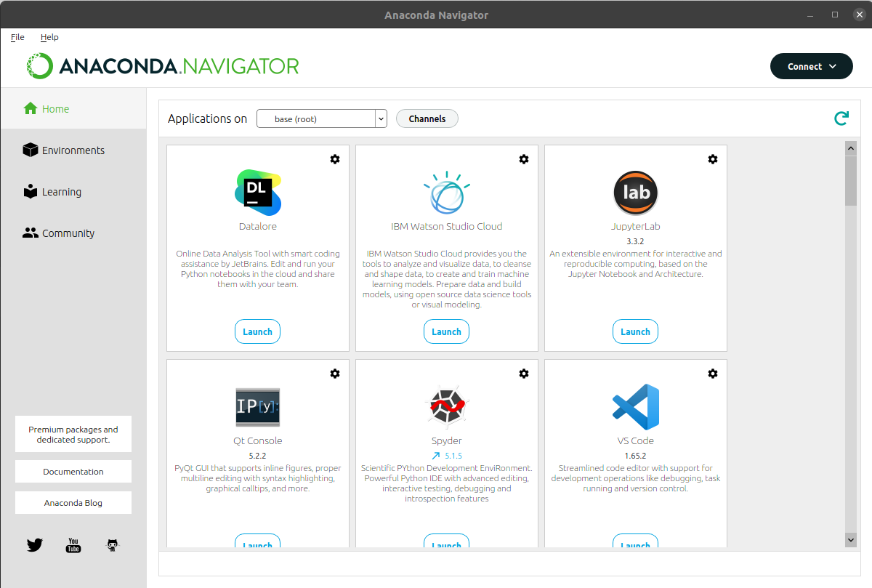Click the Channels button
872x588 pixels.
[x=427, y=118]
